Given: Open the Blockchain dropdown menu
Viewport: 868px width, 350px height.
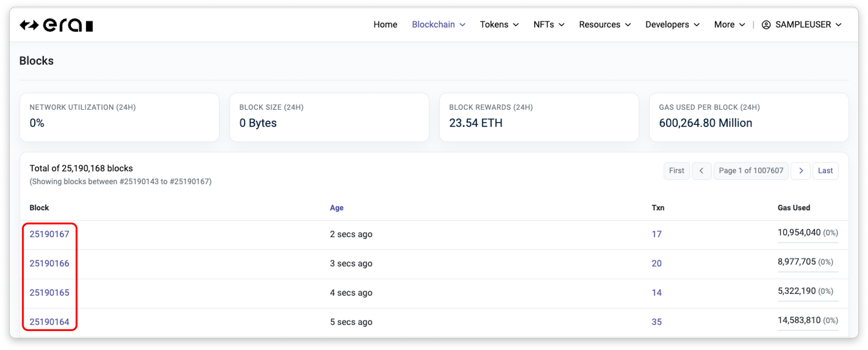Looking at the screenshot, I should 438,25.
